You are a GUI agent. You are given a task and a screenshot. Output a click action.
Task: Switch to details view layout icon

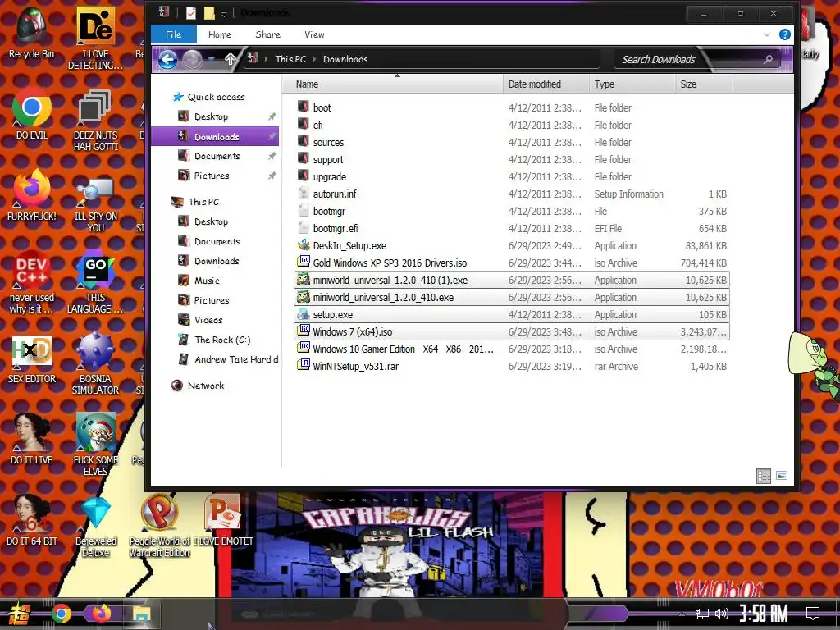(x=764, y=476)
